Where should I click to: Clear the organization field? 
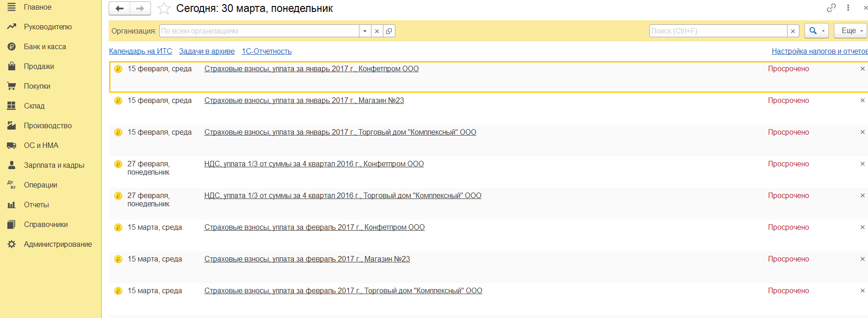click(377, 31)
